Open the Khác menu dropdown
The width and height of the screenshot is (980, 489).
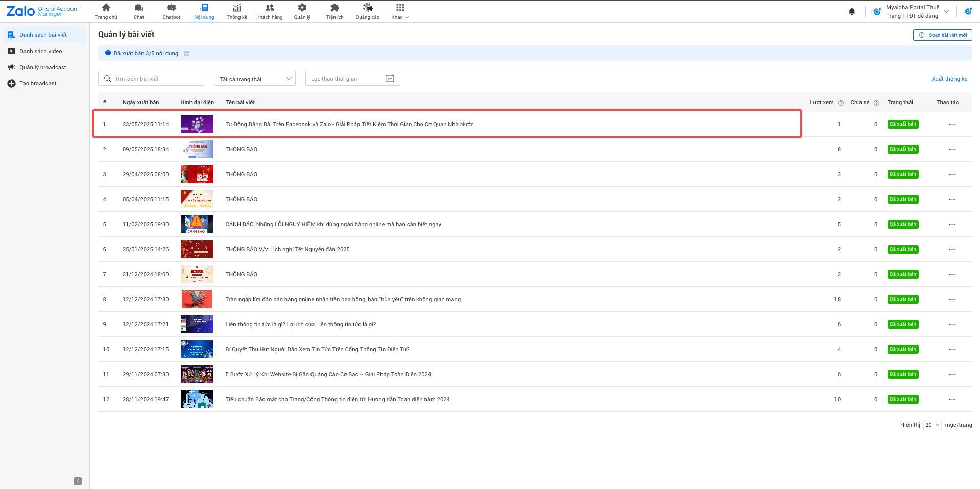[400, 11]
